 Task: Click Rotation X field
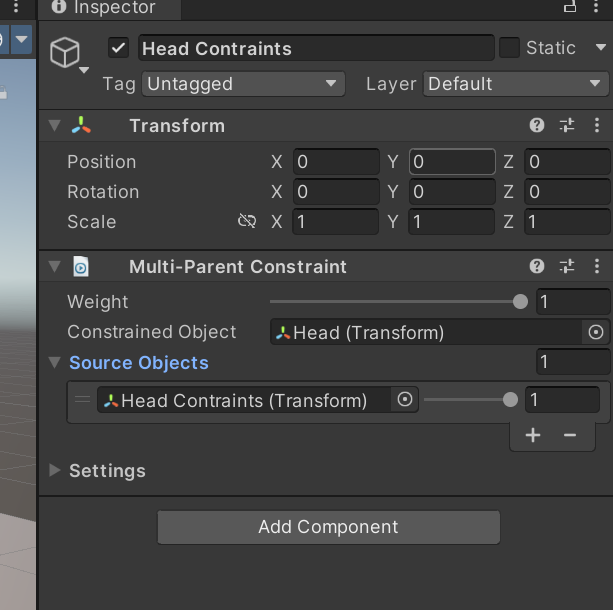pos(336,192)
